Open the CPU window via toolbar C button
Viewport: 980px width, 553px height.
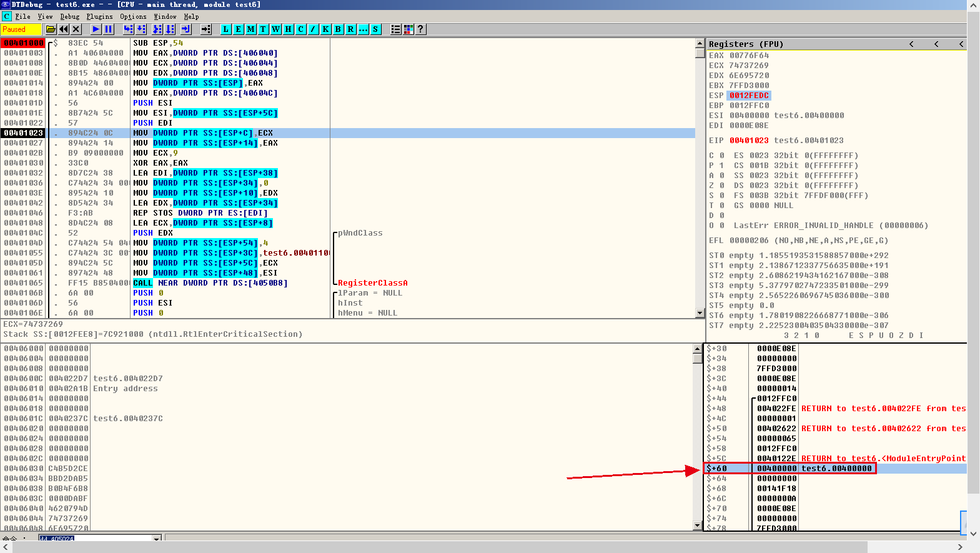[x=300, y=29]
